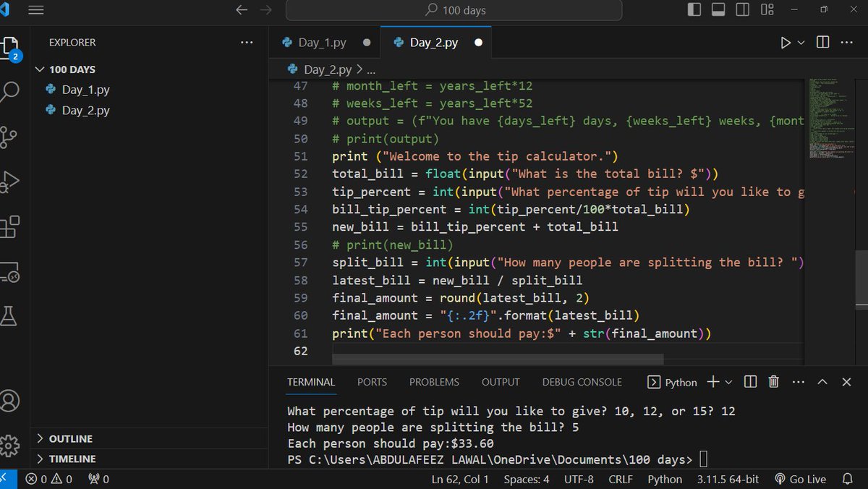Screen dimensions: 868x489
Task: Close the unsaved Day_1.py tab dot
Action: tap(367, 43)
